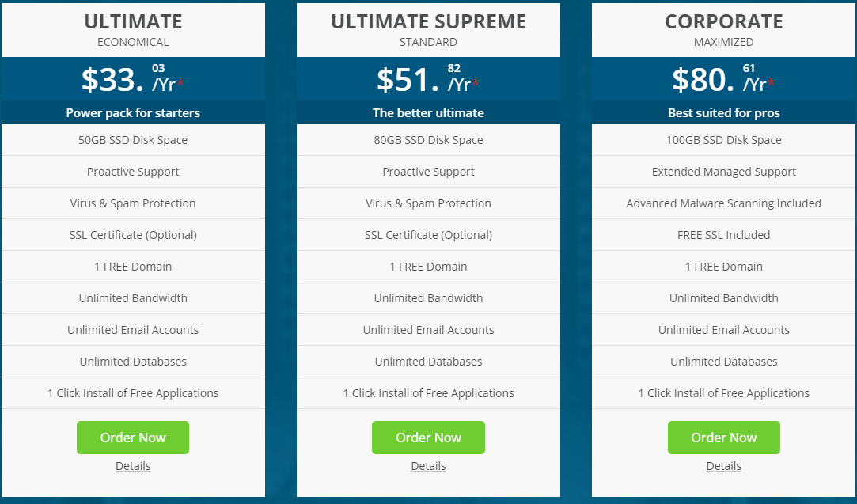Click Order Now for Ultimate plan
Viewport: 857px width, 504px height.
133,438
